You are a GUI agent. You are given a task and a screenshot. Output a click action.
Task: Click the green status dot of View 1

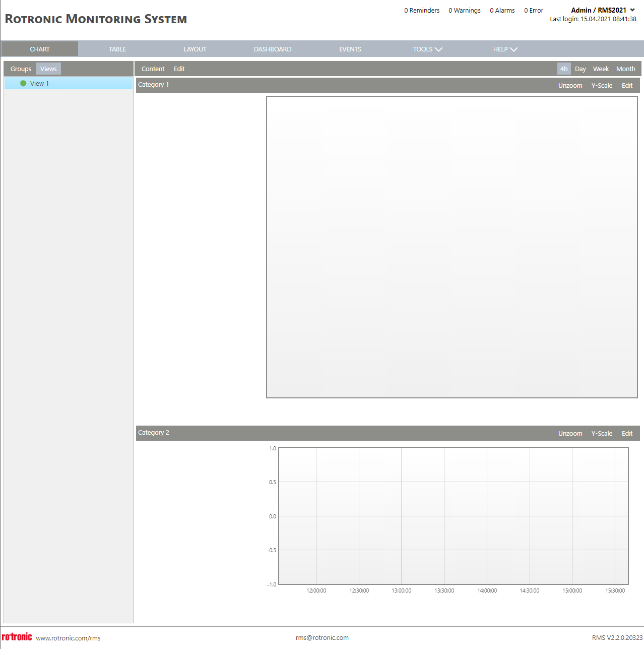23,83
